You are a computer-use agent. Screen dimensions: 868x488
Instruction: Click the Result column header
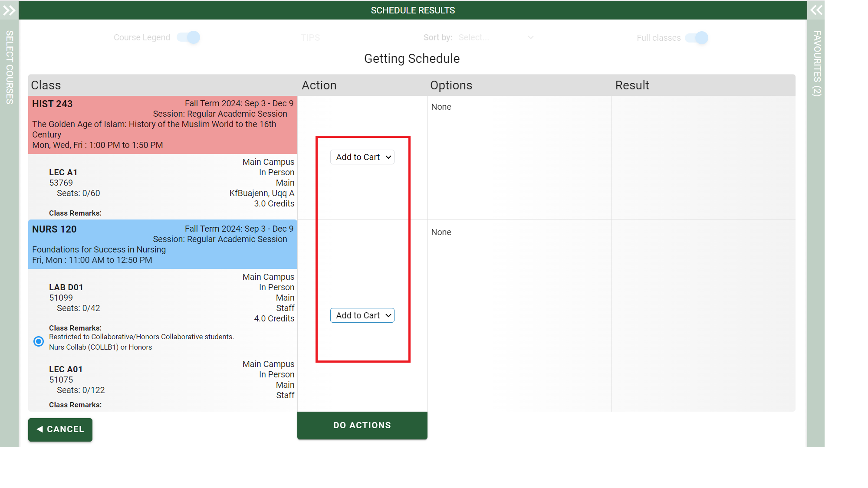point(632,85)
